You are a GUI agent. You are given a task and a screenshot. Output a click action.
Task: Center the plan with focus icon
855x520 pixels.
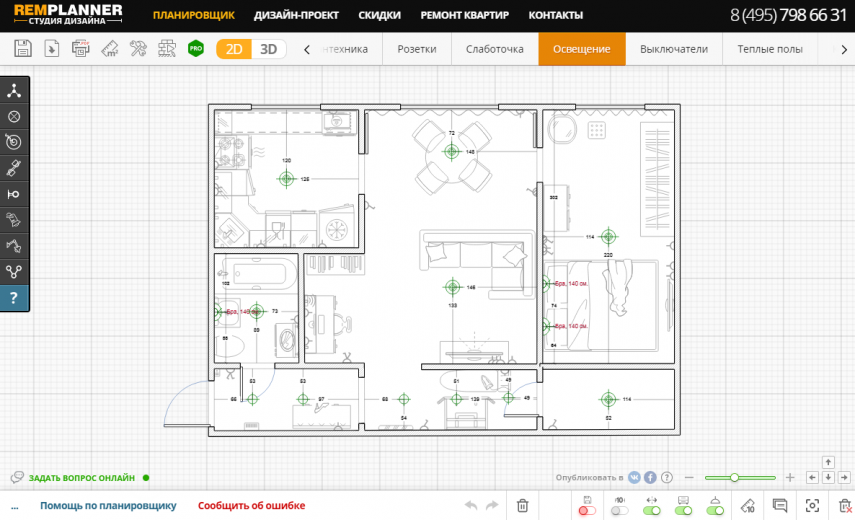812,505
